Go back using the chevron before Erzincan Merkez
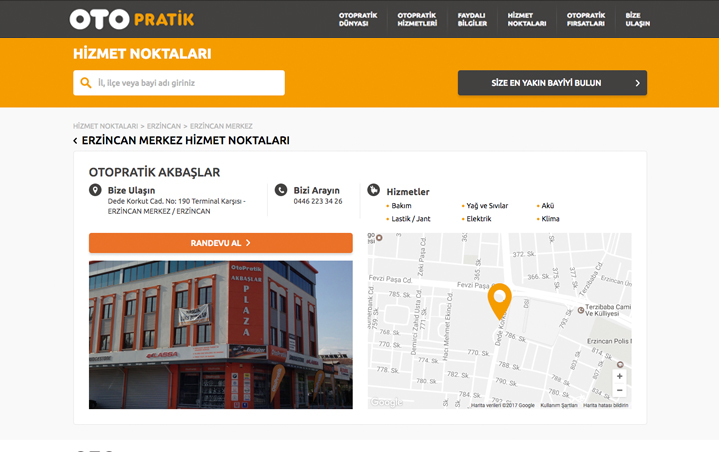The image size is (719, 452). [75, 141]
